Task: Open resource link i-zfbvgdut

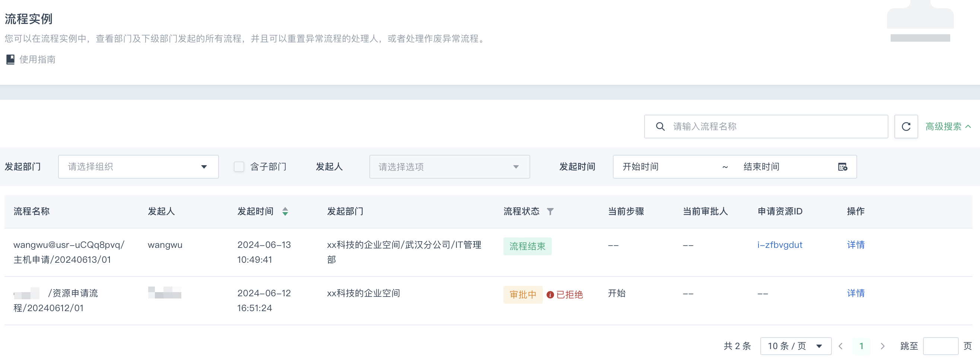Action: pyautogui.click(x=780, y=245)
